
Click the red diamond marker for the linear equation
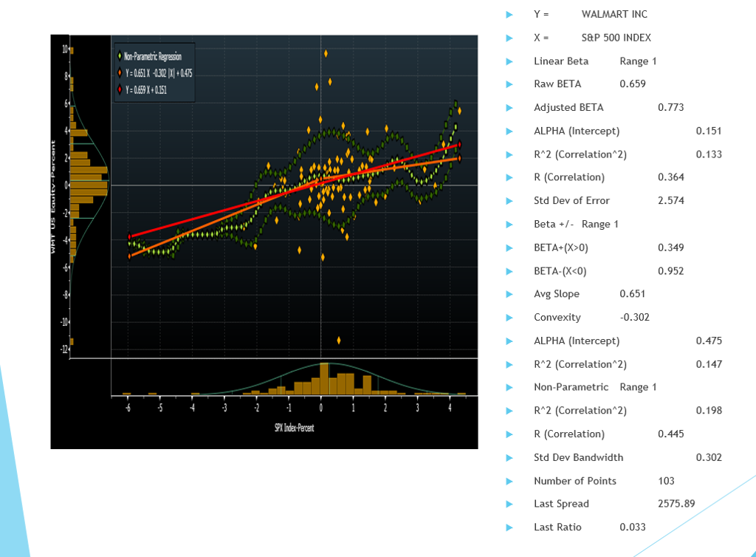[120, 88]
